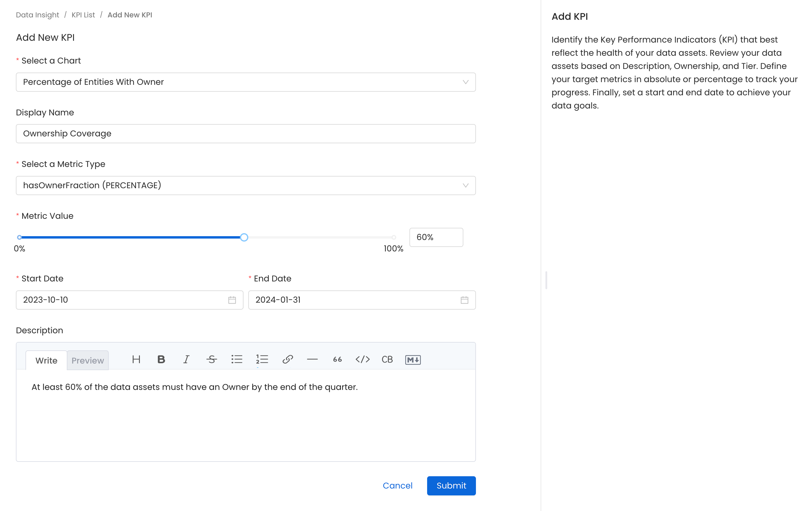Click the bold formatting icon
The image size is (812, 511).
coord(161,359)
